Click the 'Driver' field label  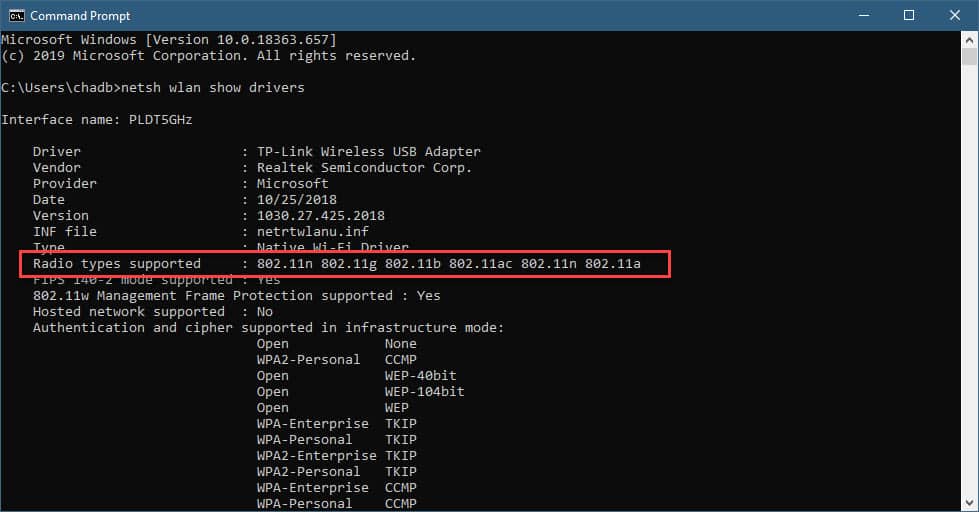coord(57,152)
